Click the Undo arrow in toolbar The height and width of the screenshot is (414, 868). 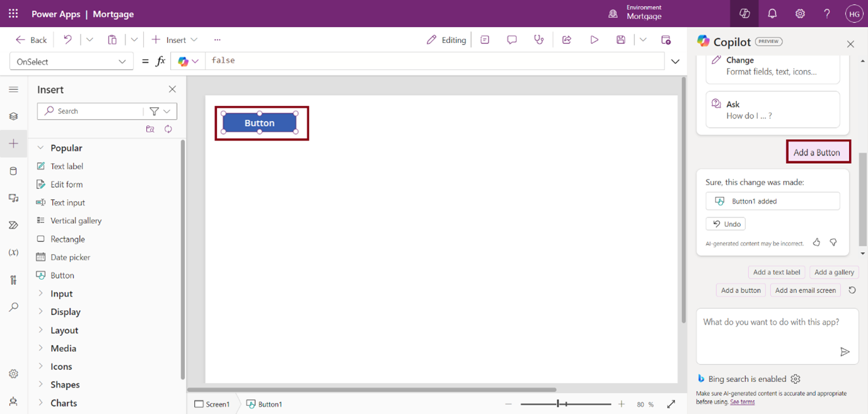pyautogui.click(x=67, y=40)
